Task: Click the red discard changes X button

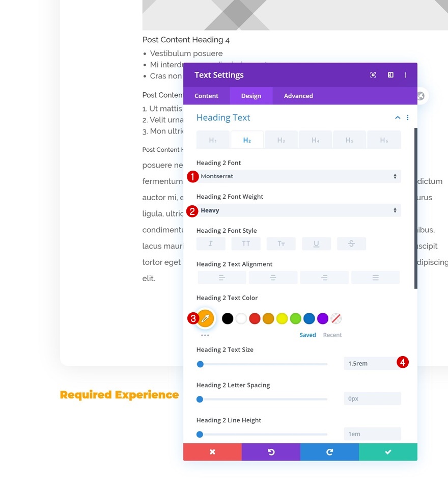Action: pyautogui.click(x=212, y=452)
